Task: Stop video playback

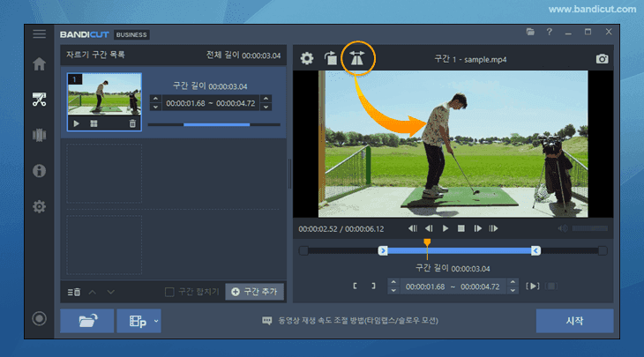Action: click(x=461, y=228)
